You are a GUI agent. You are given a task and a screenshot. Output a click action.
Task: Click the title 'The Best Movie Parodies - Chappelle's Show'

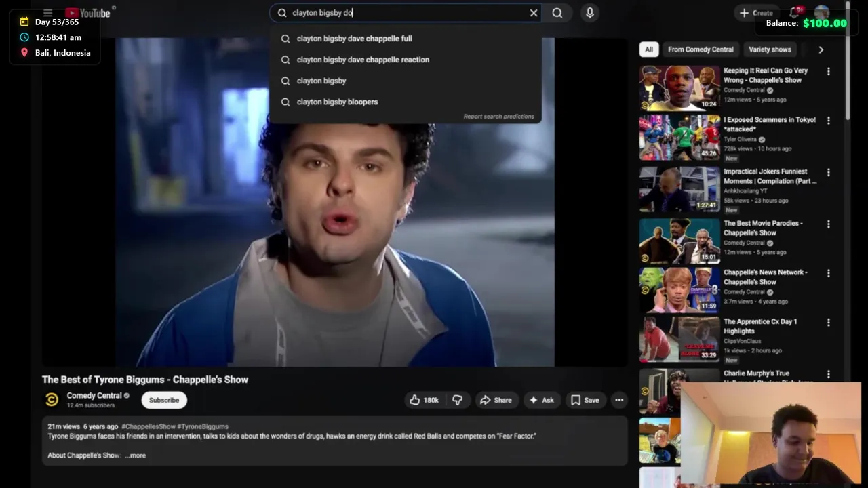(x=763, y=228)
